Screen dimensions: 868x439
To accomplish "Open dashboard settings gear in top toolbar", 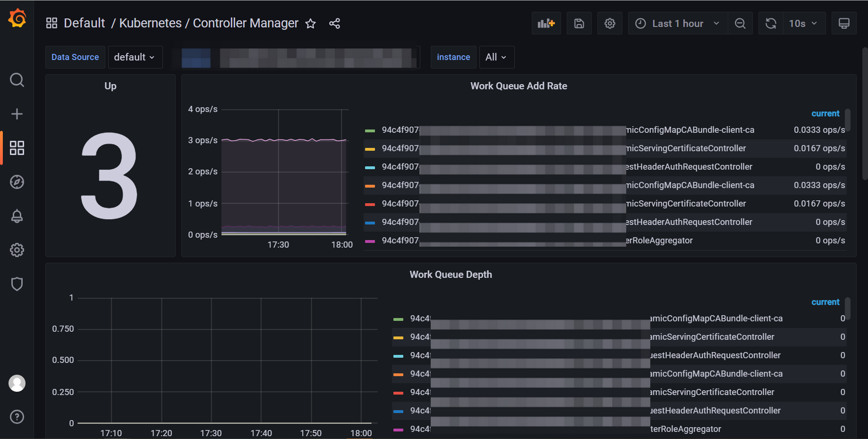I will click(610, 23).
